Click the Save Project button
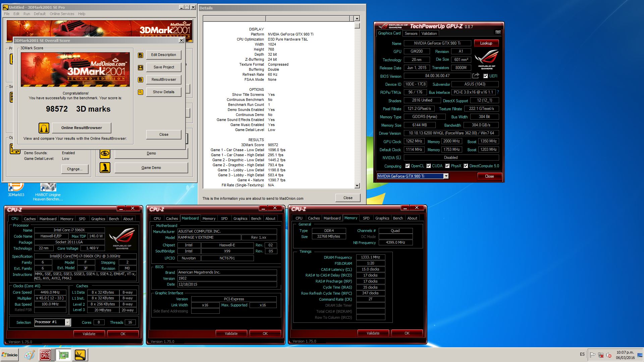 pos(164,67)
